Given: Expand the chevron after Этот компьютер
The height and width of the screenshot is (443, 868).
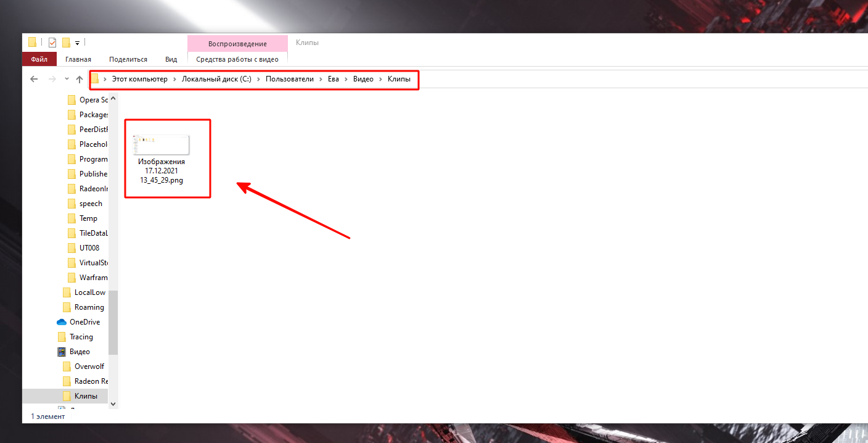Looking at the screenshot, I should click(x=175, y=79).
